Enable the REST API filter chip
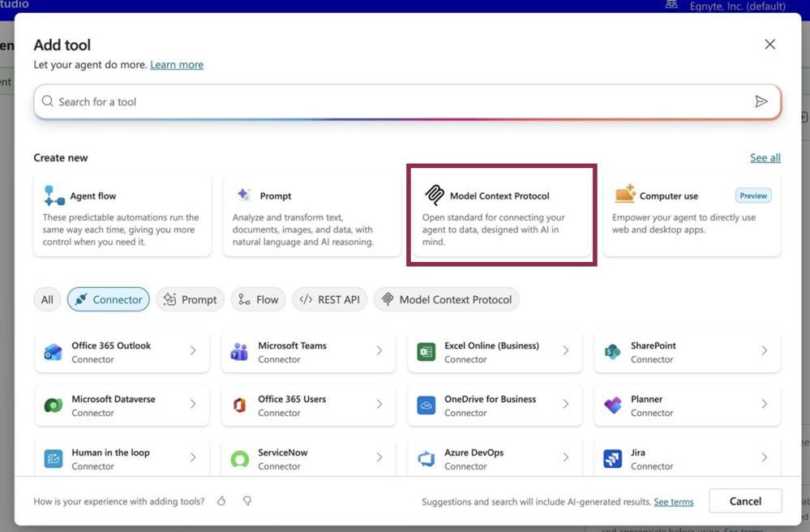 (x=329, y=299)
